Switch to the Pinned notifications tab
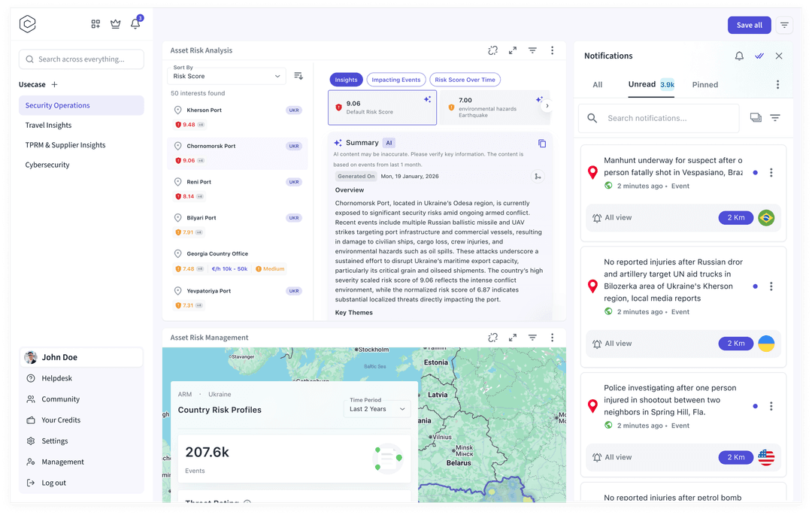Image resolution: width=812 pixels, height=515 pixels. pyautogui.click(x=704, y=85)
